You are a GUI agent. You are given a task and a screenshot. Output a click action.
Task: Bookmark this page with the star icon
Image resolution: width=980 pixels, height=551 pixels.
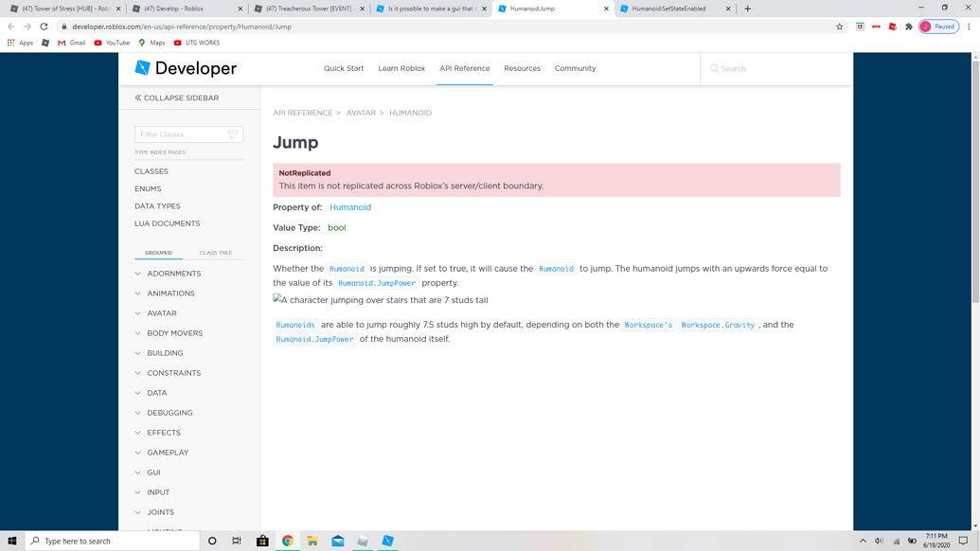pyautogui.click(x=839, y=27)
